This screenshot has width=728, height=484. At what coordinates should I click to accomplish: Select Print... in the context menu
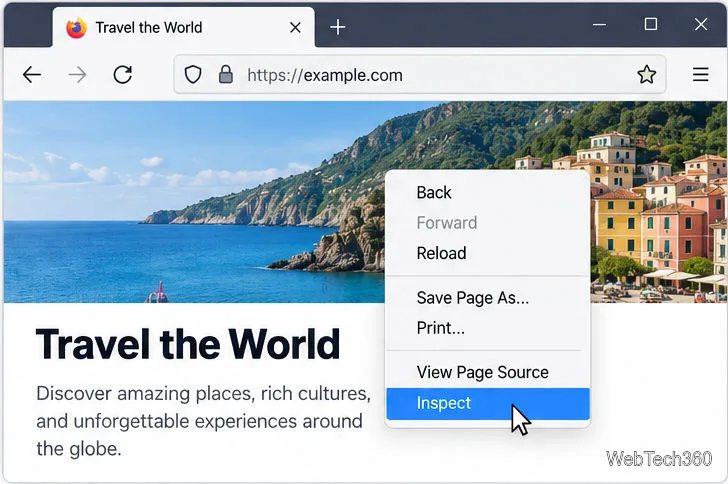pyautogui.click(x=488, y=328)
